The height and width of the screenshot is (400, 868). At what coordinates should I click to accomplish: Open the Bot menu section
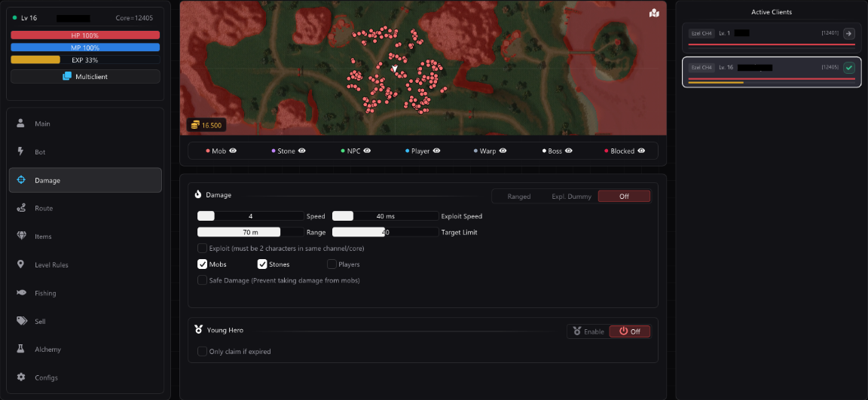pyautogui.click(x=85, y=151)
